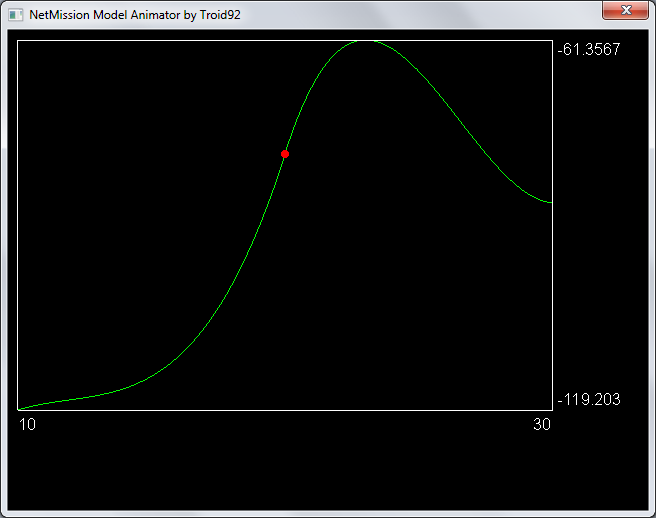The height and width of the screenshot is (518, 656).
Task: Click the curve's starting point at the bottom-left corner
Action: (x=19, y=409)
